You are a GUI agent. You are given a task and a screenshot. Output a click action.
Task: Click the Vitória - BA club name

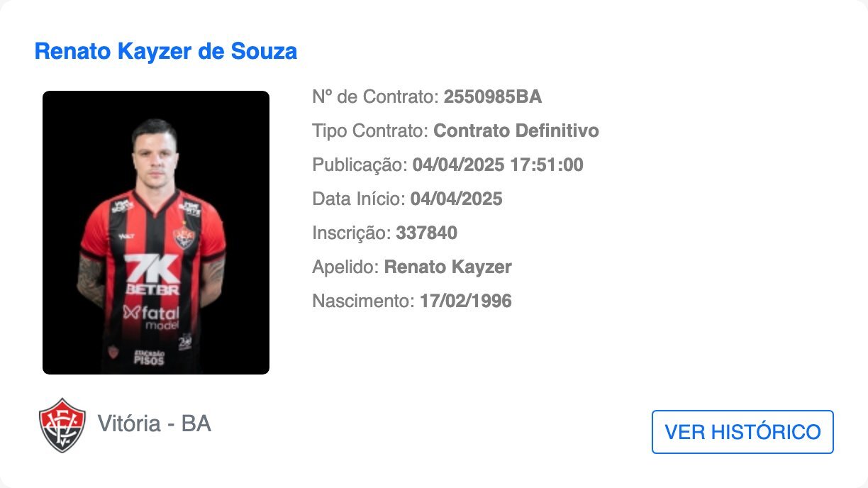[x=154, y=424]
